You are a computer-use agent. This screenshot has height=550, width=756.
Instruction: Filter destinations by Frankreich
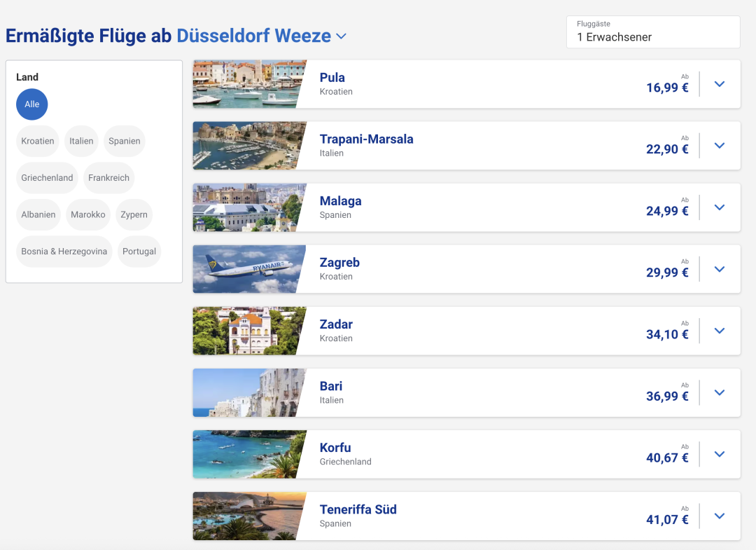point(108,177)
